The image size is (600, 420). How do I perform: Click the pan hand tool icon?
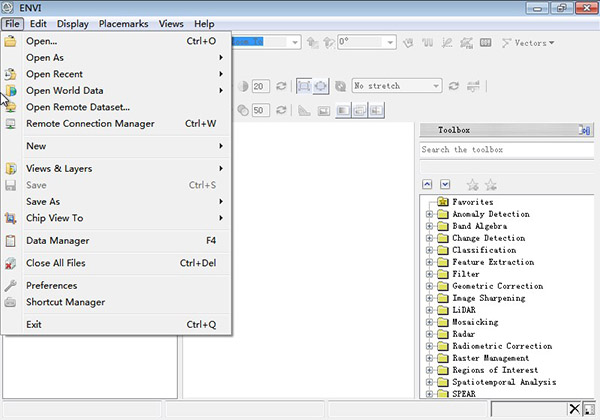click(x=408, y=43)
